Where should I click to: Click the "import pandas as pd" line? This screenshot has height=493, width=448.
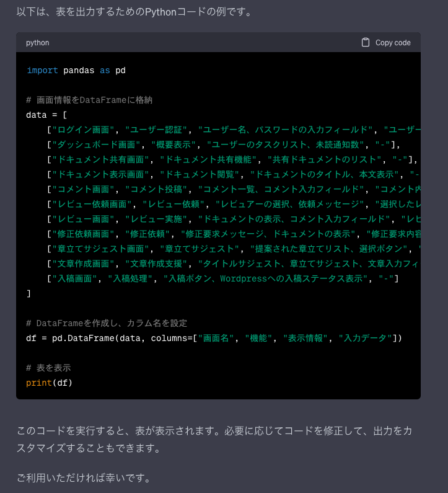tap(76, 70)
